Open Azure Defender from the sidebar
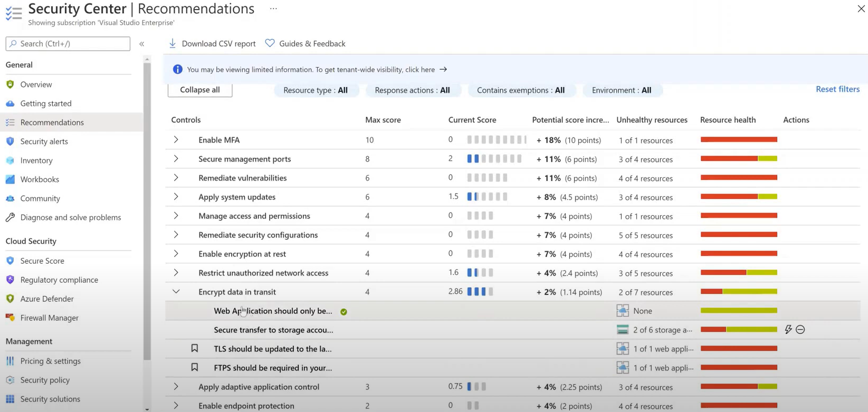This screenshot has width=868, height=412. (x=46, y=299)
